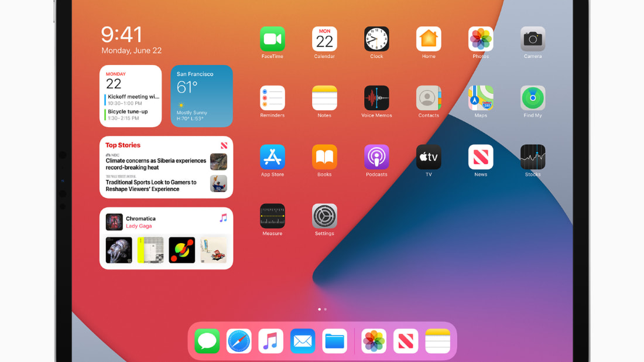The width and height of the screenshot is (644, 362).
Task: Tap the Music note icon in widget
Action: click(x=223, y=218)
